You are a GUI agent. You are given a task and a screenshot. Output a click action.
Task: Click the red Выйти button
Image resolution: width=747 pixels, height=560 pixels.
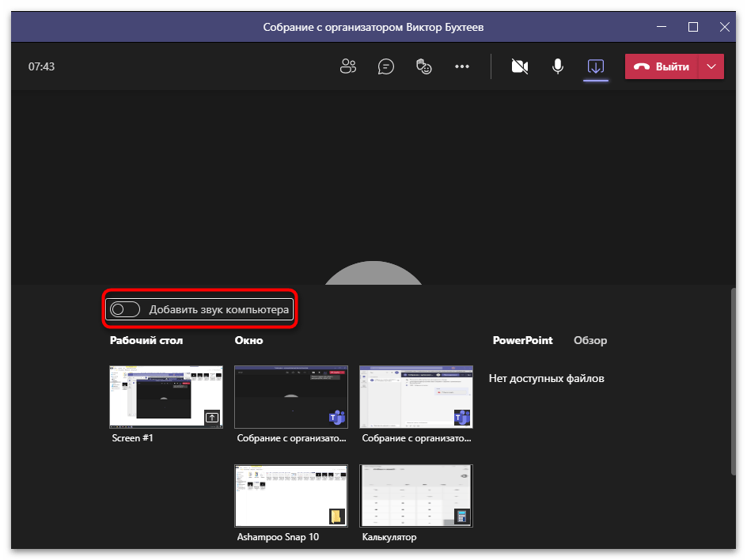click(662, 66)
